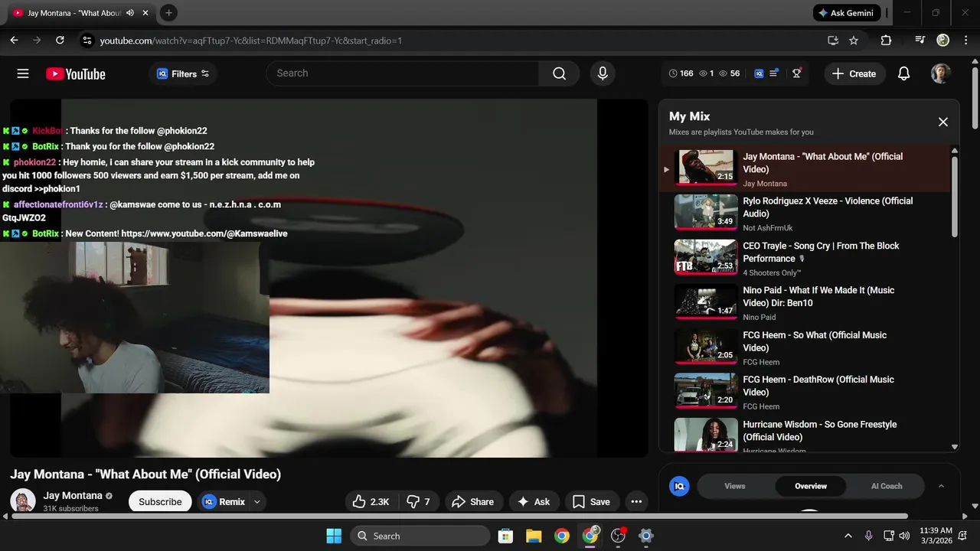This screenshot has height=551, width=980.
Task: Click the video player to pause
Action: coord(329,278)
